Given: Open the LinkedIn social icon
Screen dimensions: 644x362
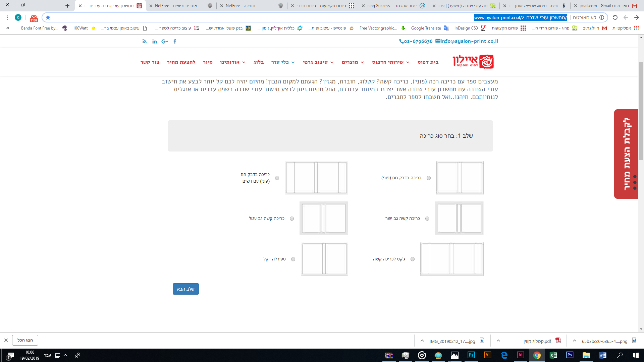Looking at the screenshot, I should pos(155,41).
